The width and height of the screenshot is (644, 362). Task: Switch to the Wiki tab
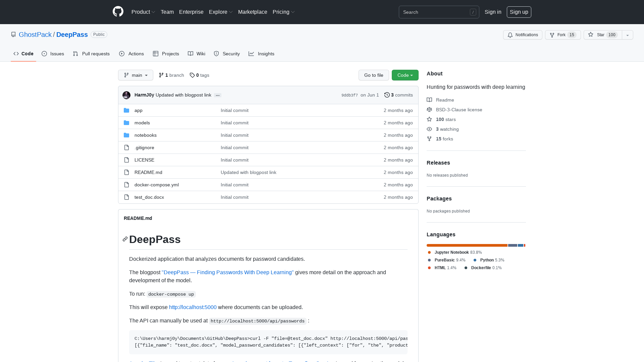pos(197,54)
